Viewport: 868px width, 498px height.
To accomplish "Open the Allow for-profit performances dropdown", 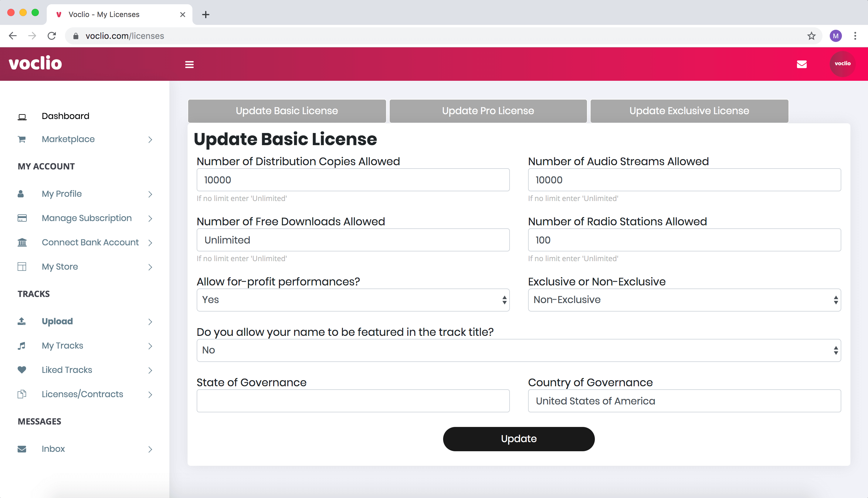I will pos(353,300).
